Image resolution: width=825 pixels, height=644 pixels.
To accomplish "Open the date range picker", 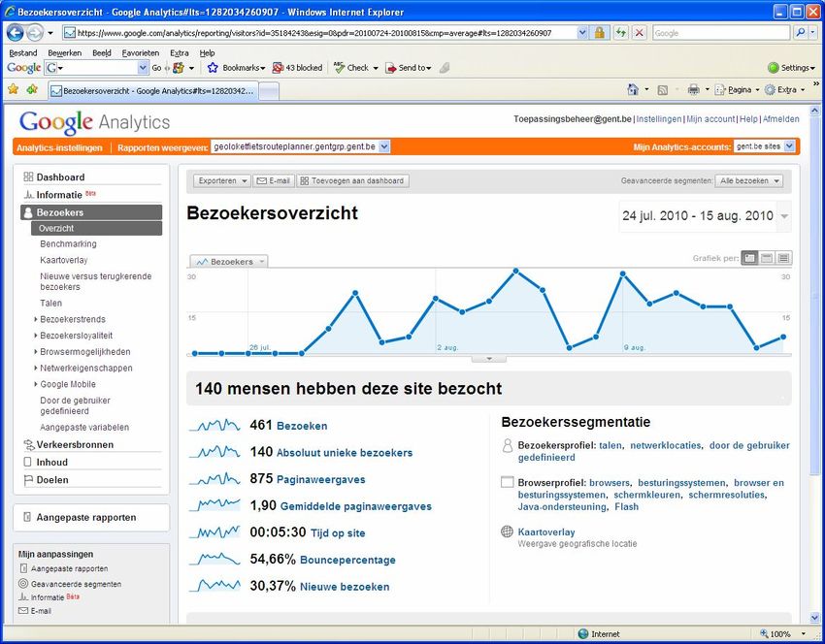I will 705,215.
